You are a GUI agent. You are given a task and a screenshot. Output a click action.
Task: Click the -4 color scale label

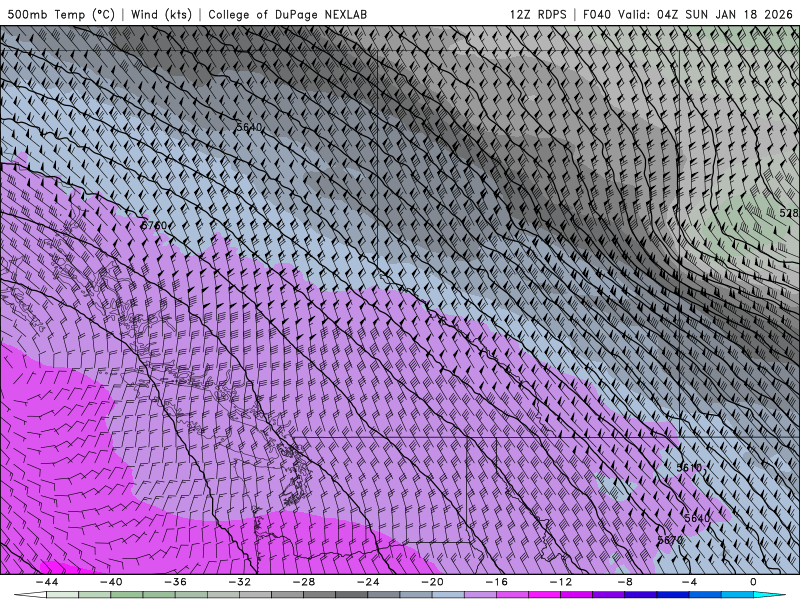click(x=689, y=582)
